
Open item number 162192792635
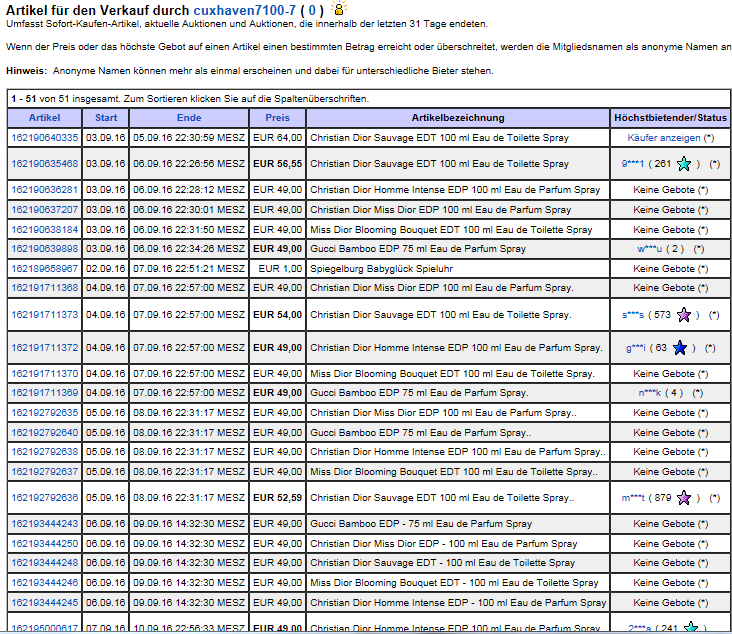(45, 413)
